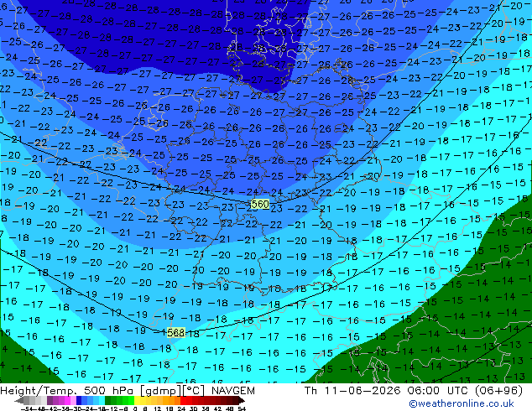Screen dimensions: 532x411
Task: Click the 'Th 11-06-2026 06:00 UTC' timestamp
Action: pyautogui.click(x=387, y=391)
